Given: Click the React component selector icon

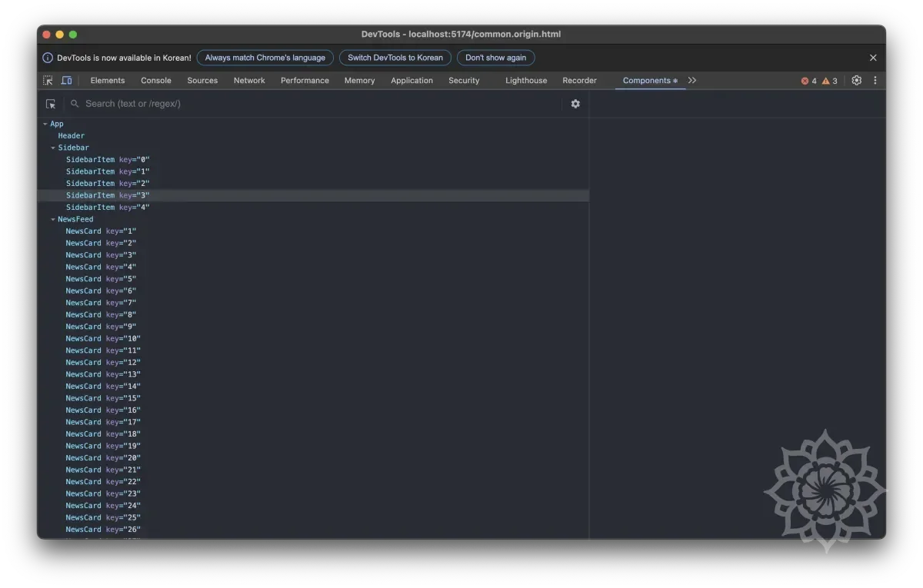Looking at the screenshot, I should 51,104.
